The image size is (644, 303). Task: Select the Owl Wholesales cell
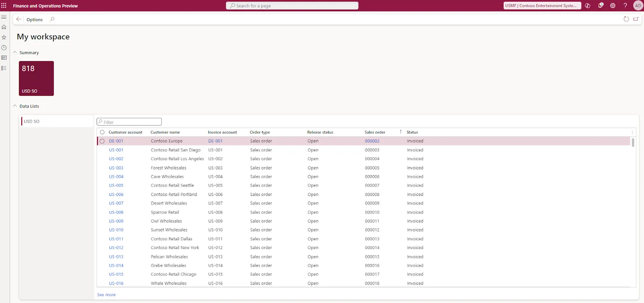click(167, 221)
